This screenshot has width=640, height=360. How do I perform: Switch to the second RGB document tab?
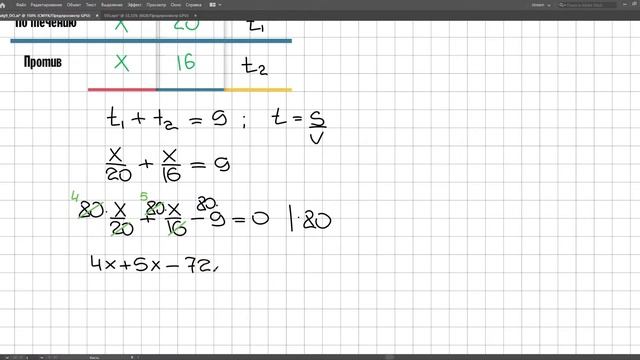click(147, 16)
